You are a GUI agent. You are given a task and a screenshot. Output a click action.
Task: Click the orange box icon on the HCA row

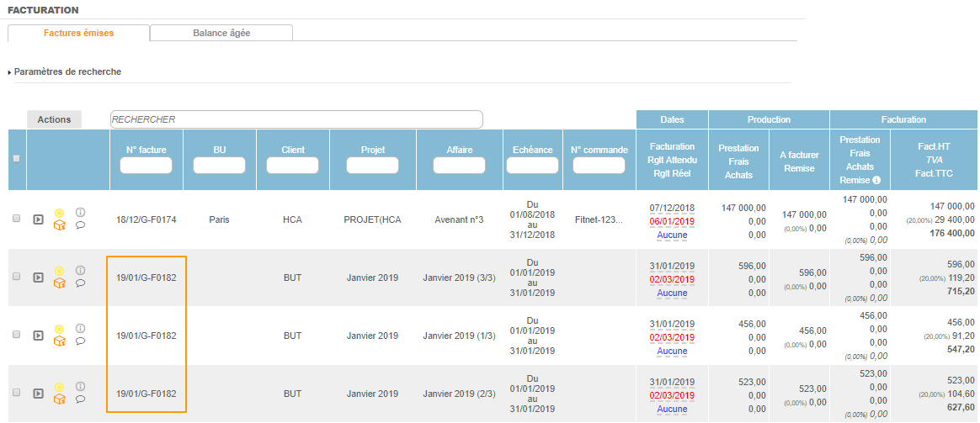pyautogui.click(x=59, y=225)
